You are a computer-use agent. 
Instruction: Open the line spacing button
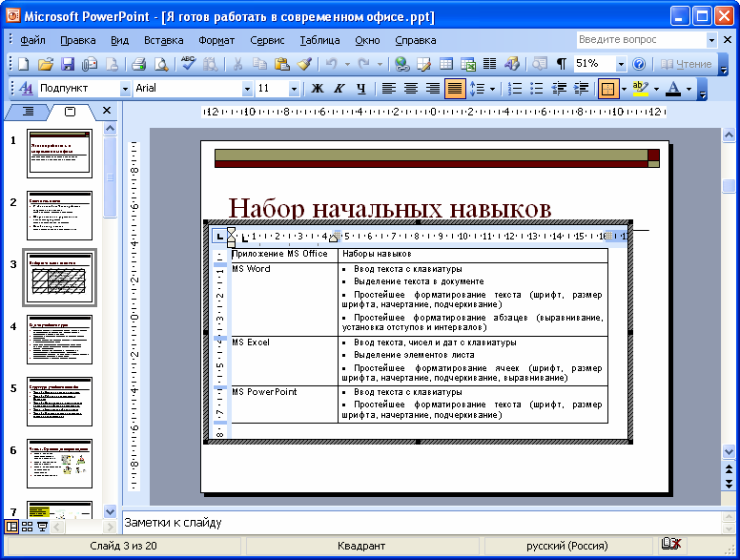[x=477, y=89]
